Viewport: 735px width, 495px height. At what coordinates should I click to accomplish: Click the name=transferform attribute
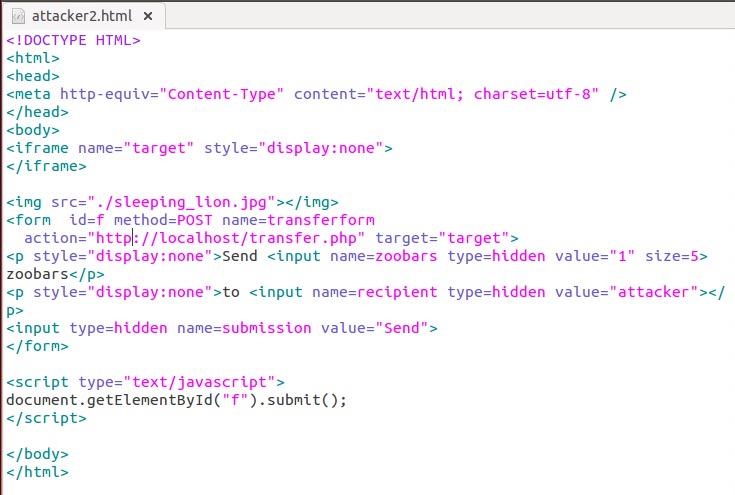coord(298,220)
